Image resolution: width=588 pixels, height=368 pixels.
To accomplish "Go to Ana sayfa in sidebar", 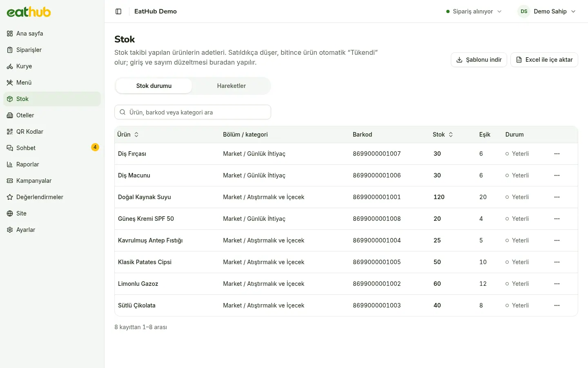I will point(52,34).
